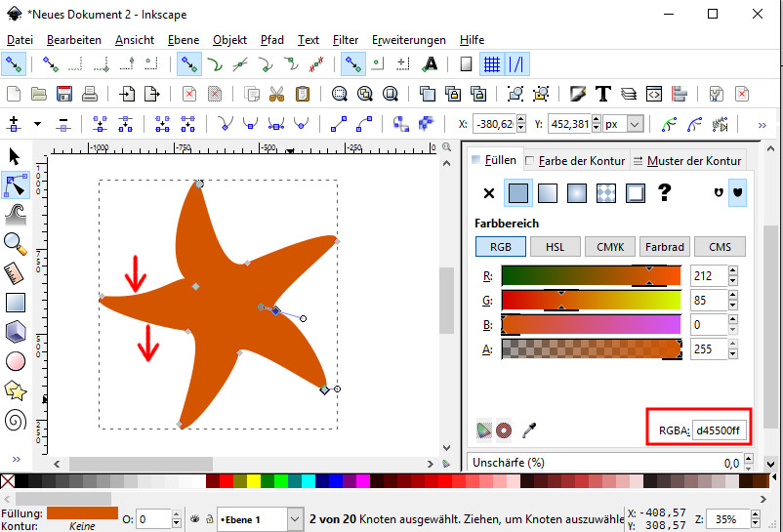Click the eyedropper color picker icon
This screenshot has width=783, height=532.
(531, 429)
